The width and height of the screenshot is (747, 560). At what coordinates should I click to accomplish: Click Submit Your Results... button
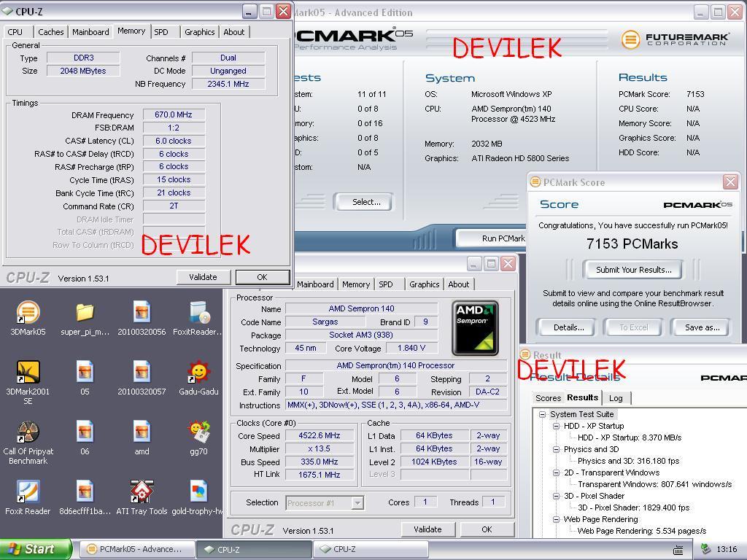click(x=634, y=270)
